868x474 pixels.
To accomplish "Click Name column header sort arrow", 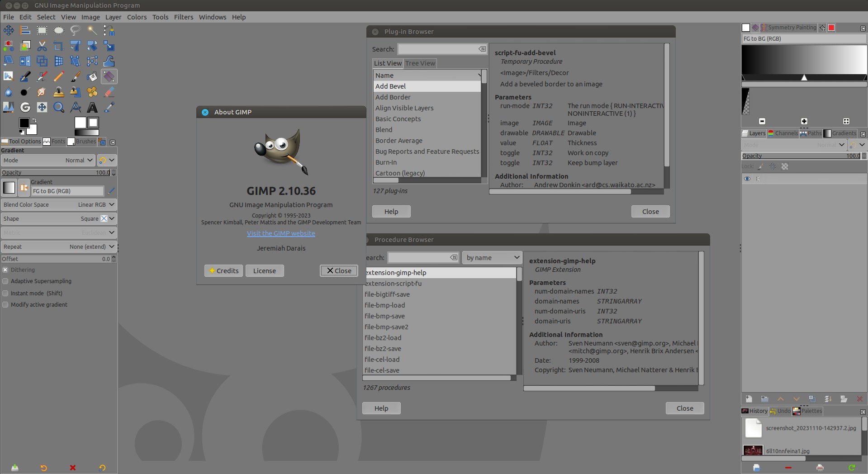I will click(x=479, y=75).
